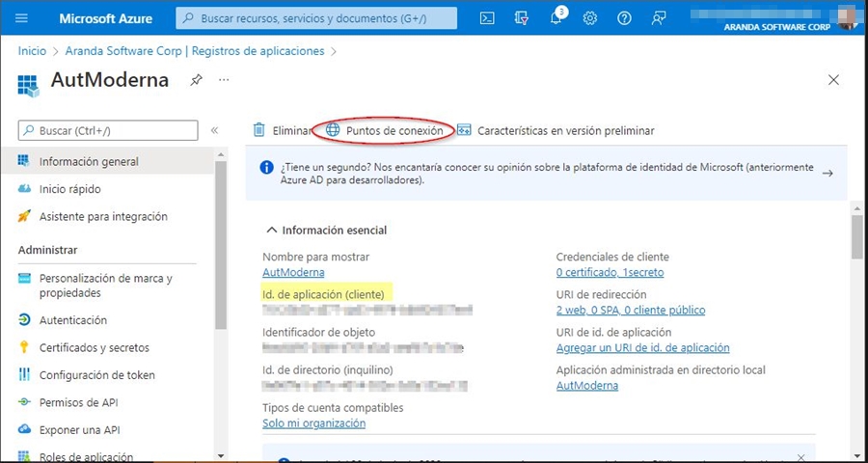This screenshot has width=868, height=463.
Task: Open the 0 certificado, 1 secreto link
Action: pyautogui.click(x=610, y=272)
